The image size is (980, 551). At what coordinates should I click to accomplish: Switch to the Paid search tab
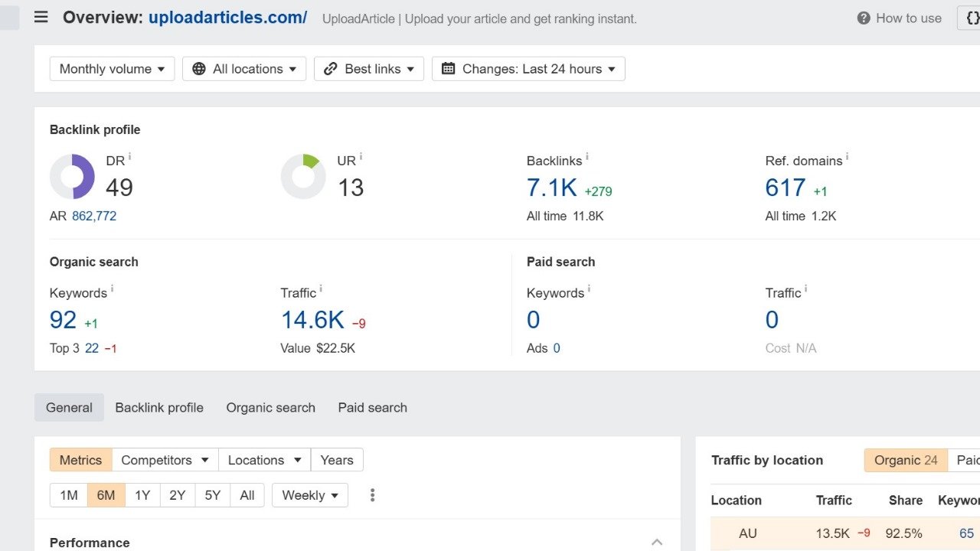(373, 408)
